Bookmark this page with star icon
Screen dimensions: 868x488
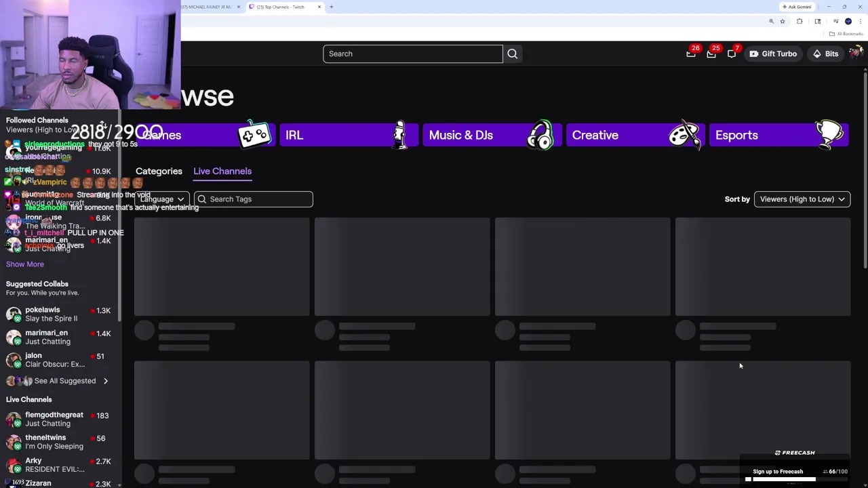[x=782, y=22]
